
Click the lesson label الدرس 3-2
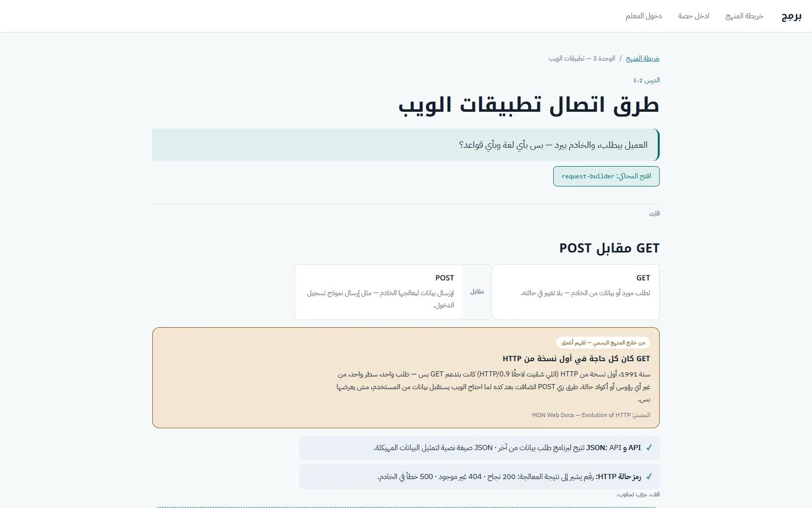(646, 80)
